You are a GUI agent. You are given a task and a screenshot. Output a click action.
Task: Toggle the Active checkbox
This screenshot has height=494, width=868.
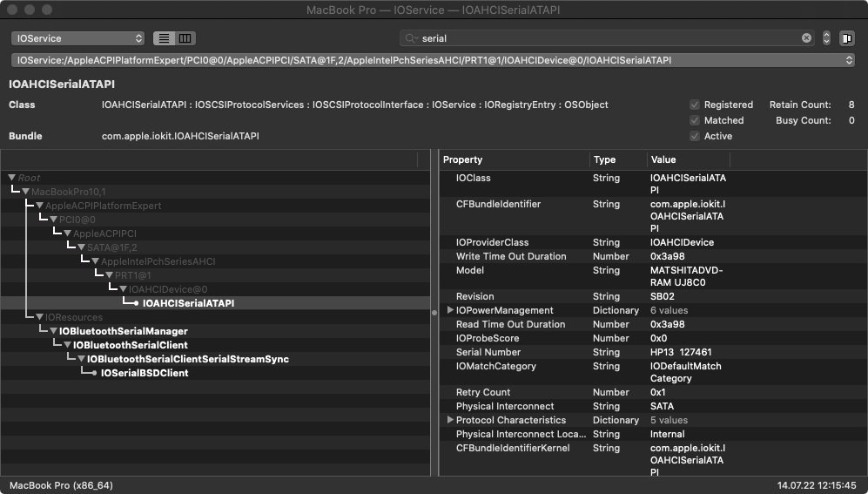click(695, 136)
